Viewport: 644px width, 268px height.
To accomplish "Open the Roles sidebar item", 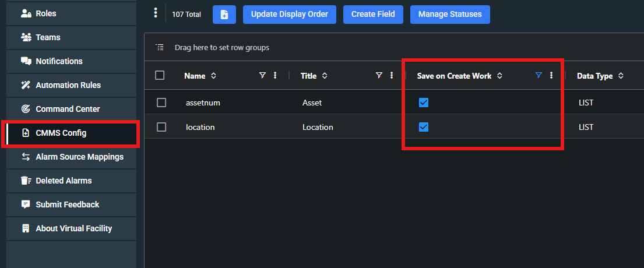I will (71, 13).
